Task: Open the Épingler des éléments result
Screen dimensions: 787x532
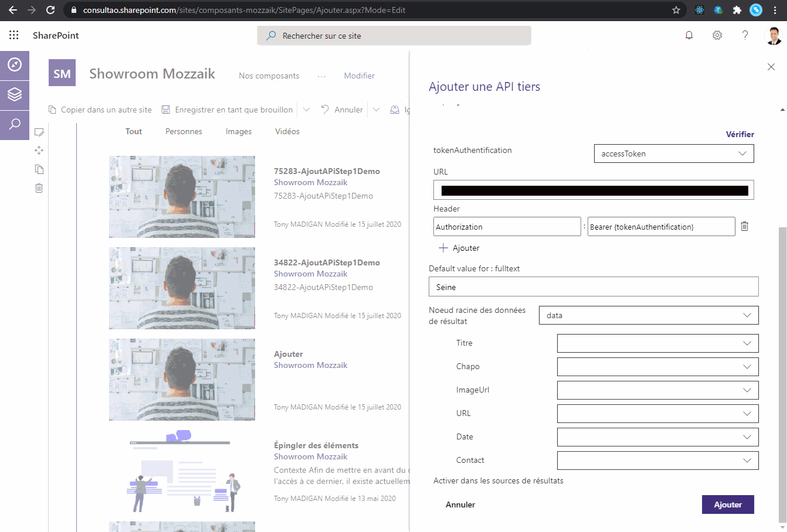Action: [316, 445]
